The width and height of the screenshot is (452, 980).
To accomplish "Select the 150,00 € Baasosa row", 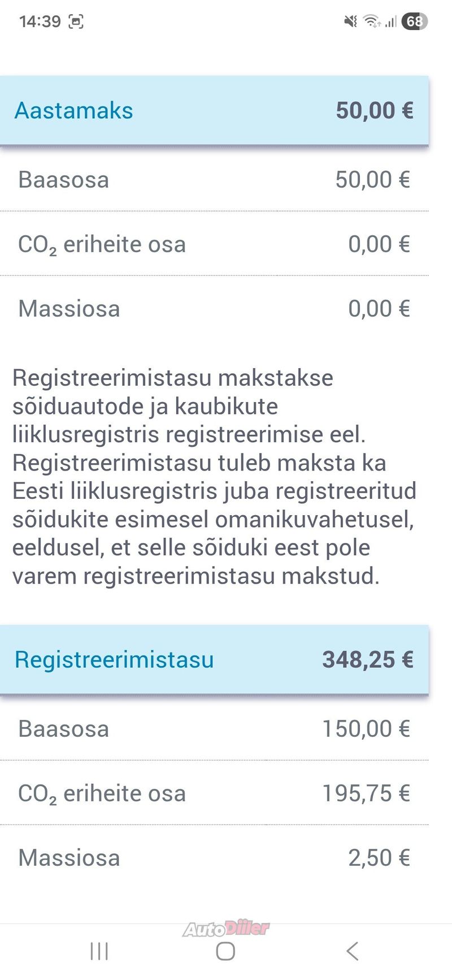I will click(x=214, y=729).
